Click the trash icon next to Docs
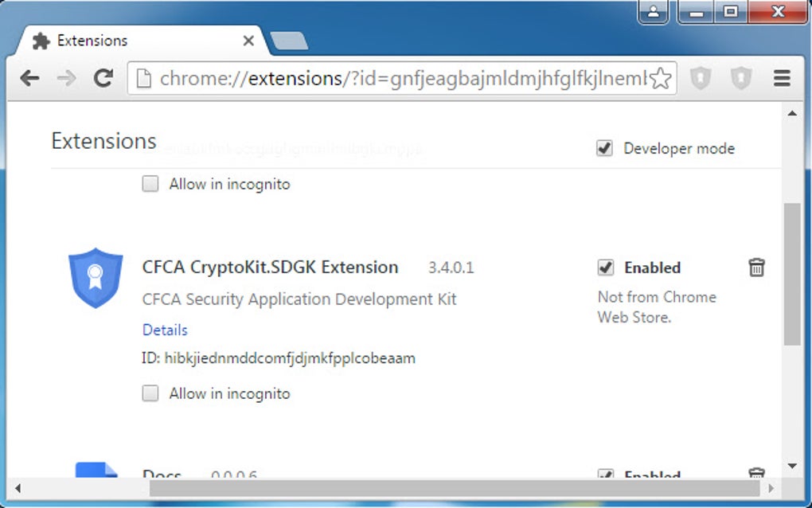Viewport: 812px width, 508px height. click(x=755, y=474)
